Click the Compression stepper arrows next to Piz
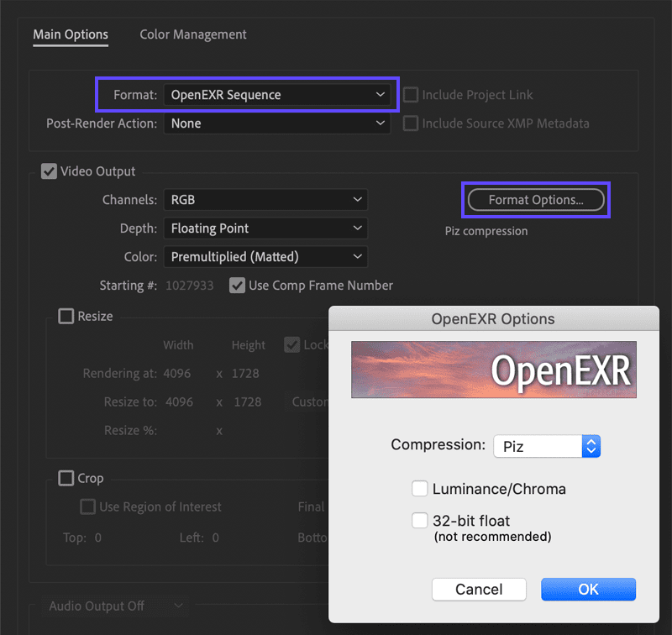The image size is (672, 635). [591, 446]
